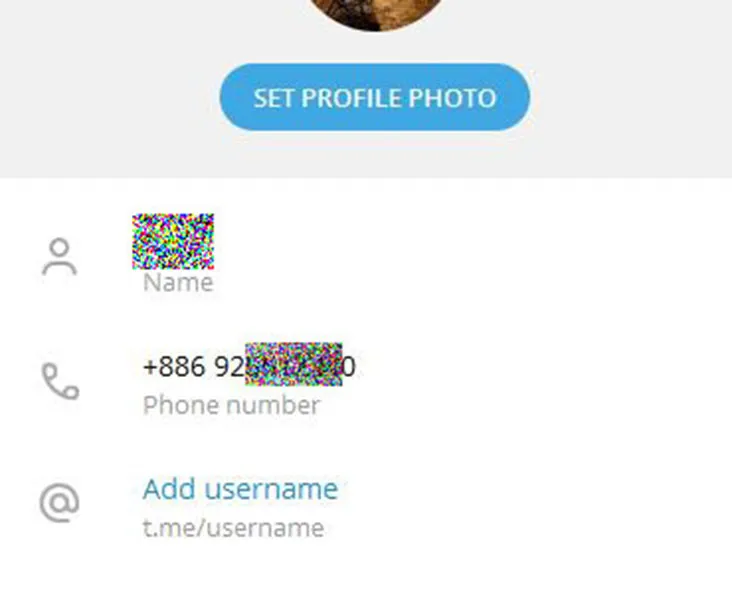Image resolution: width=732 pixels, height=592 pixels.
Task: Click the @ username icon
Action: coord(59,503)
